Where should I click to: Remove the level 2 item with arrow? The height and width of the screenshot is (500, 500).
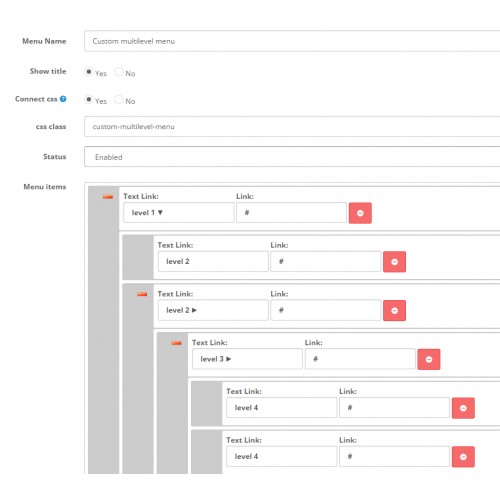coord(394,310)
